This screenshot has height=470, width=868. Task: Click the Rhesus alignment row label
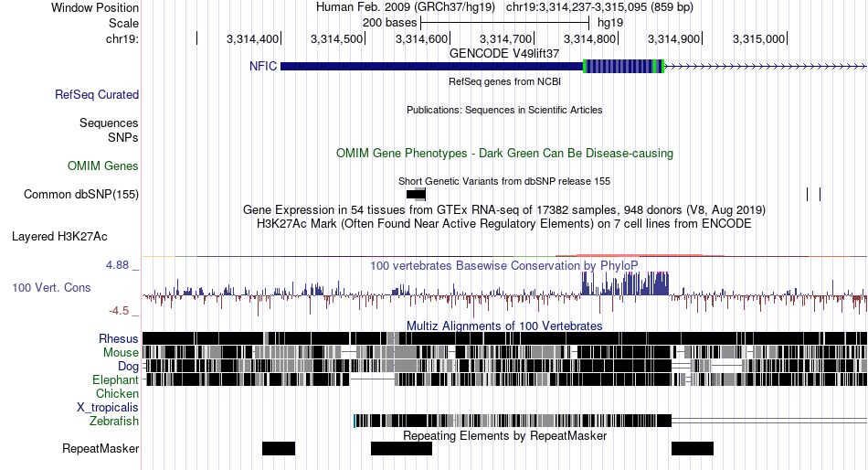(119, 338)
